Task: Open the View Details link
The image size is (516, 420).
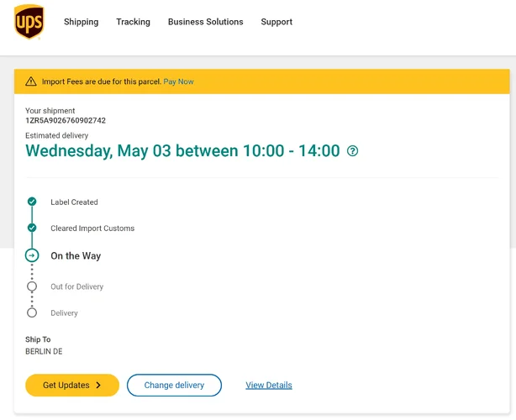Action: pos(269,386)
